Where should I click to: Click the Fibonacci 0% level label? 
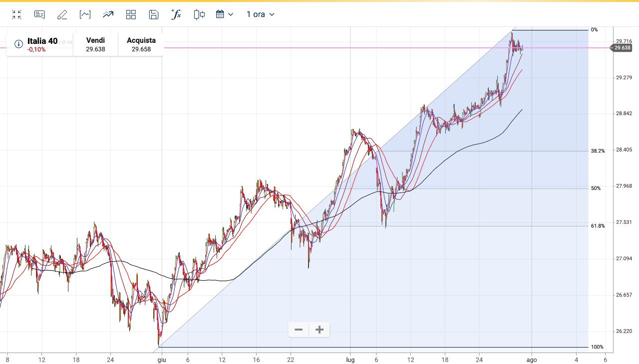click(x=594, y=30)
